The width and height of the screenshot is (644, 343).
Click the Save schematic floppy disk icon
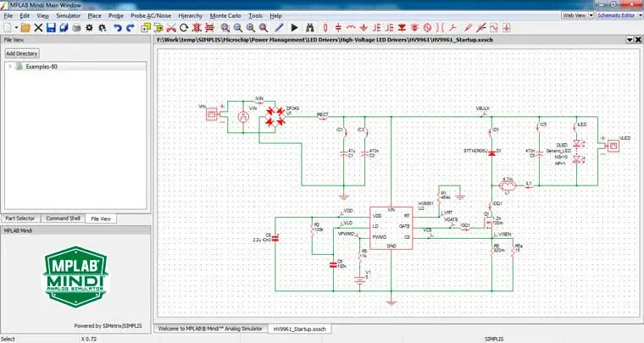pos(52,28)
